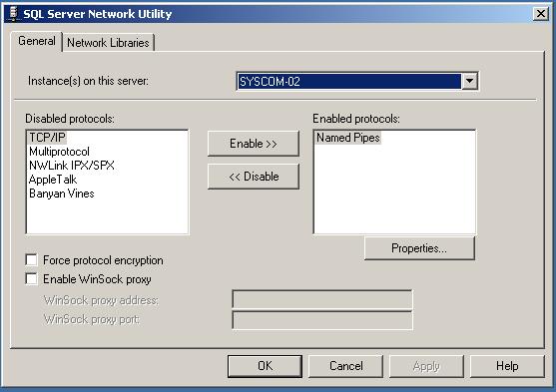Viewport: 556px width, 392px height.
Task: Select Named Pipes in Enabled protocols
Action: coord(347,138)
